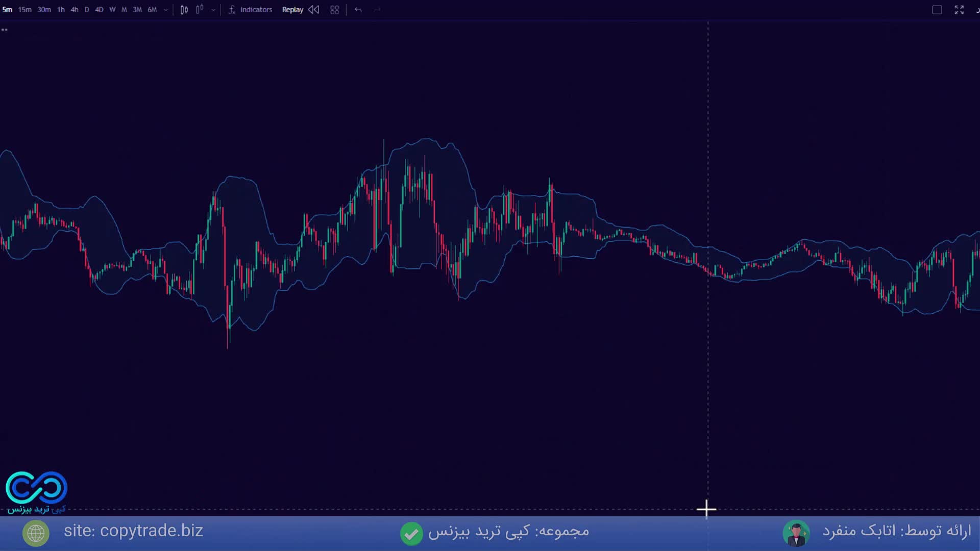Expand the timeframe list dropdown arrow
Image resolution: width=980 pixels, height=551 pixels.
166,10
